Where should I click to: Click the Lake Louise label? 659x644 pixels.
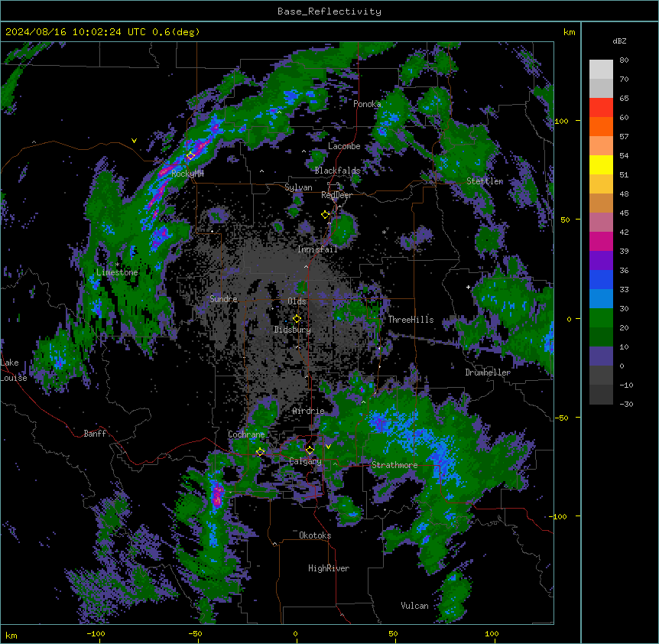[12, 370]
